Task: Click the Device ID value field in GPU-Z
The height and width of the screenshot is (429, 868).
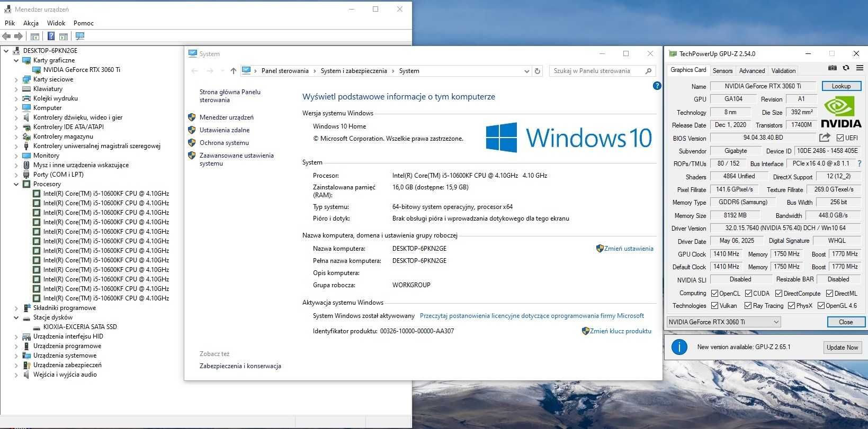Action: (x=827, y=151)
